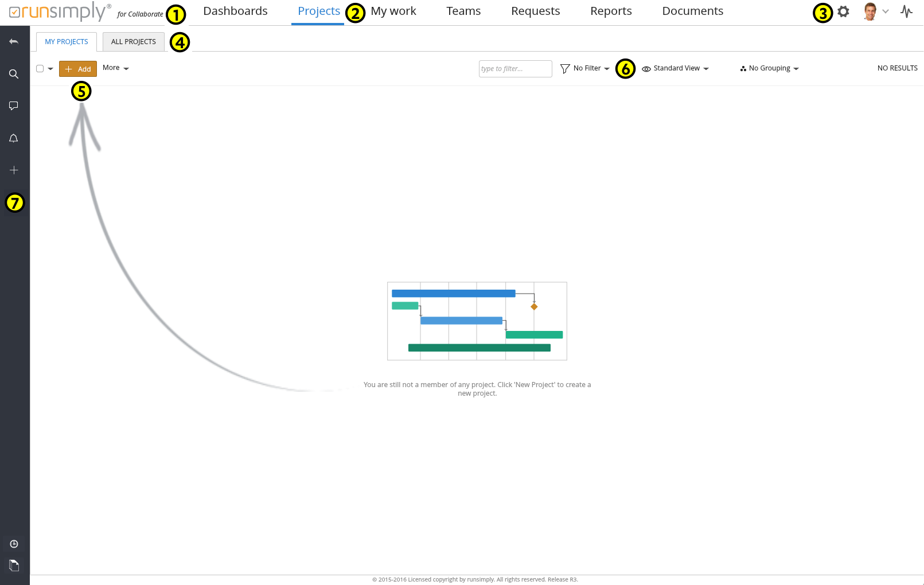This screenshot has width=924, height=585.
Task: Open search from the sidebar magnifier icon
Action: (x=14, y=74)
